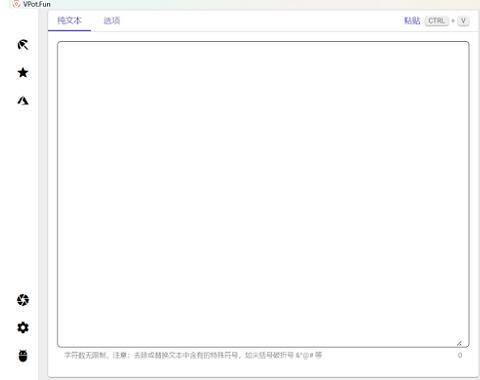Click the V keycap badge
The image size is (480, 380).
tap(463, 21)
